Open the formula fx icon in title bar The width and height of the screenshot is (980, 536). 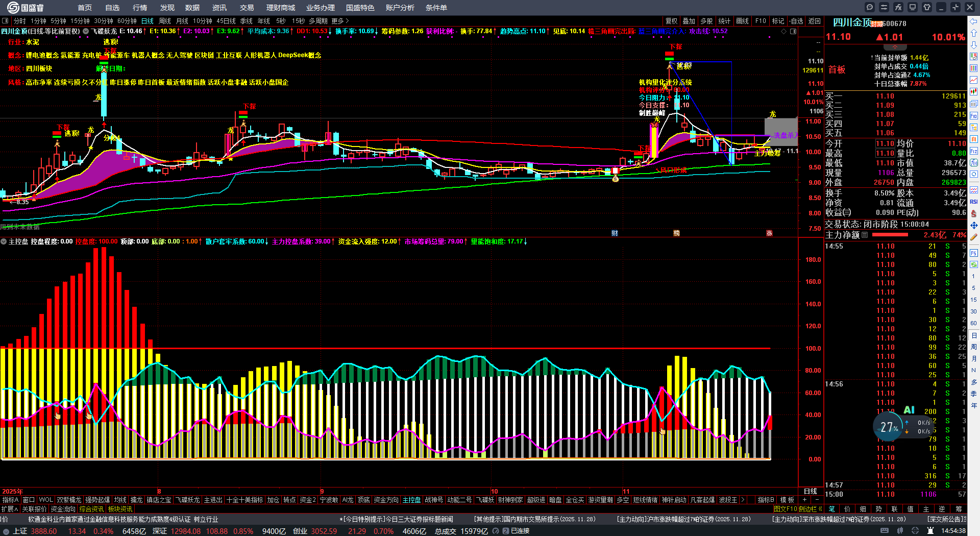coord(898,7)
